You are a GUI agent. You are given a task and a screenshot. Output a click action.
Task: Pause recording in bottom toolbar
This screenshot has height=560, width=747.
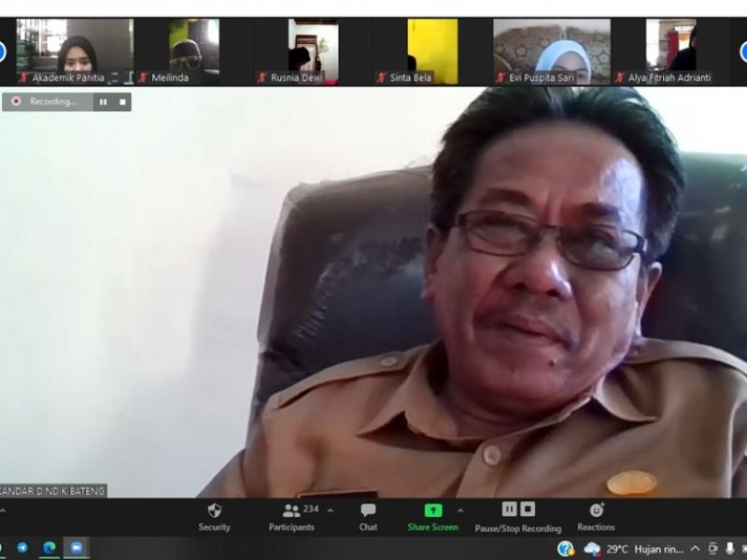(x=509, y=510)
